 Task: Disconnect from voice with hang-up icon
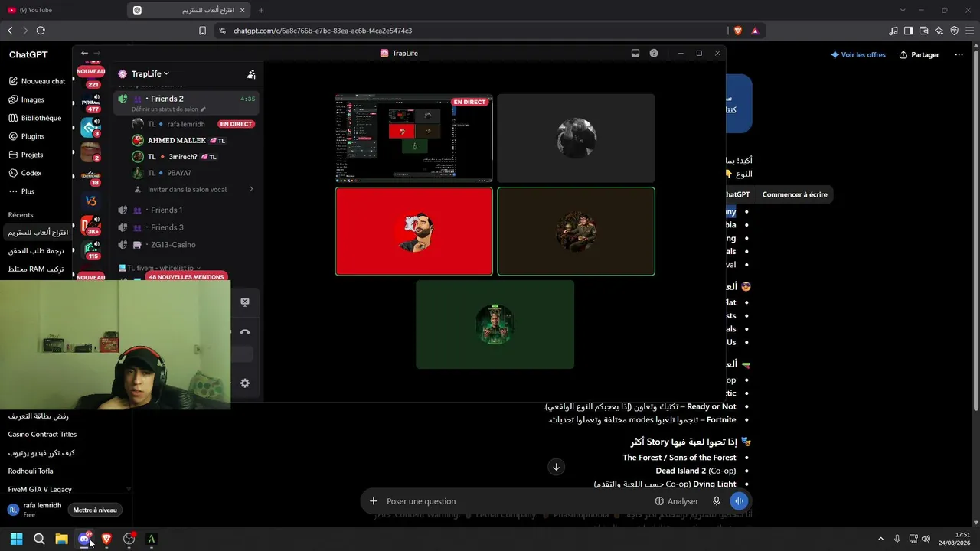click(x=245, y=332)
